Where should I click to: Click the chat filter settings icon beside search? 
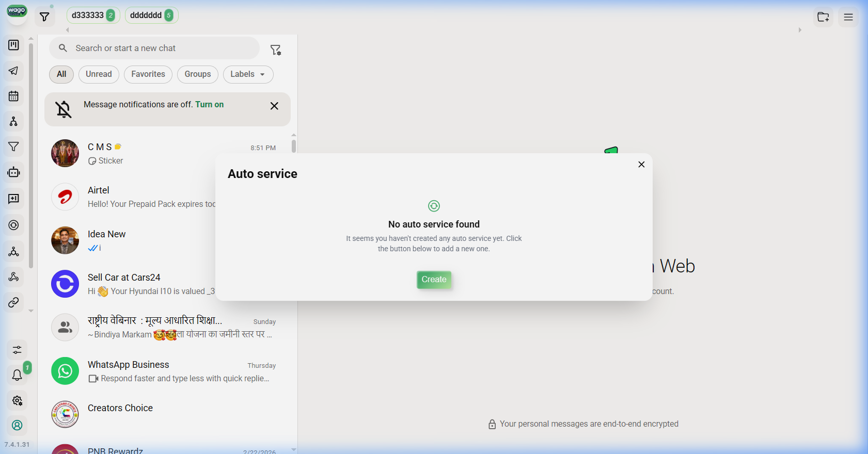pyautogui.click(x=276, y=50)
